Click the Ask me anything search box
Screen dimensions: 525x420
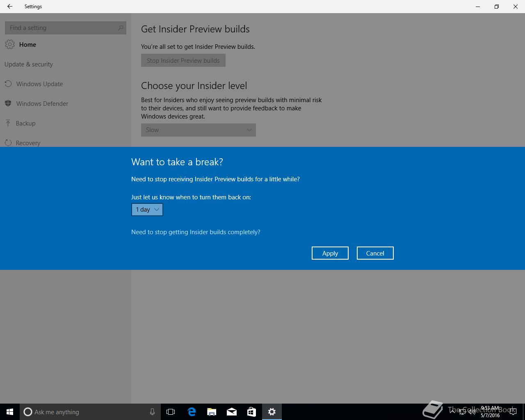[90, 412]
